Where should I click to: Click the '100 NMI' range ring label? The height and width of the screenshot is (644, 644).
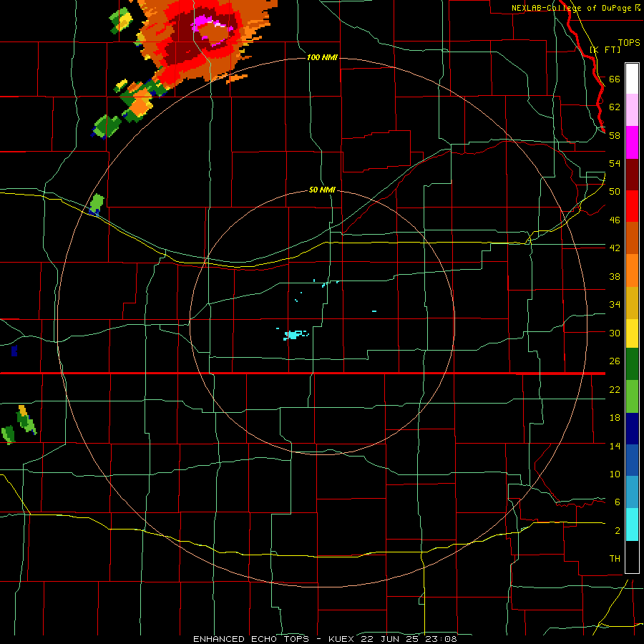click(x=322, y=57)
